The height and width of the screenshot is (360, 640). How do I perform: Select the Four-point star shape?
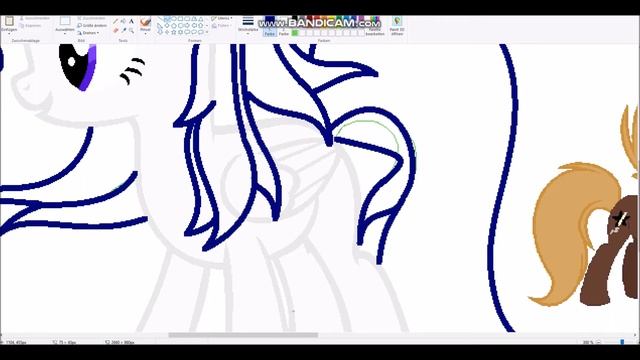pos(167,32)
